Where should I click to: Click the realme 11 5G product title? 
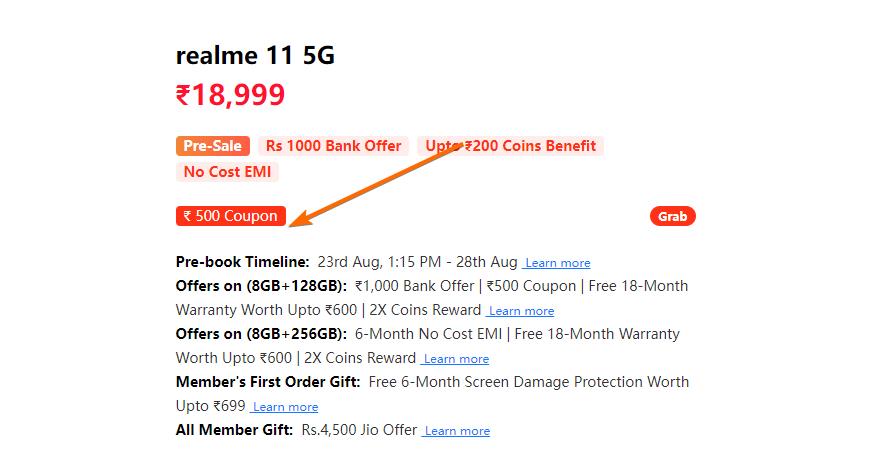[x=255, y=56]
